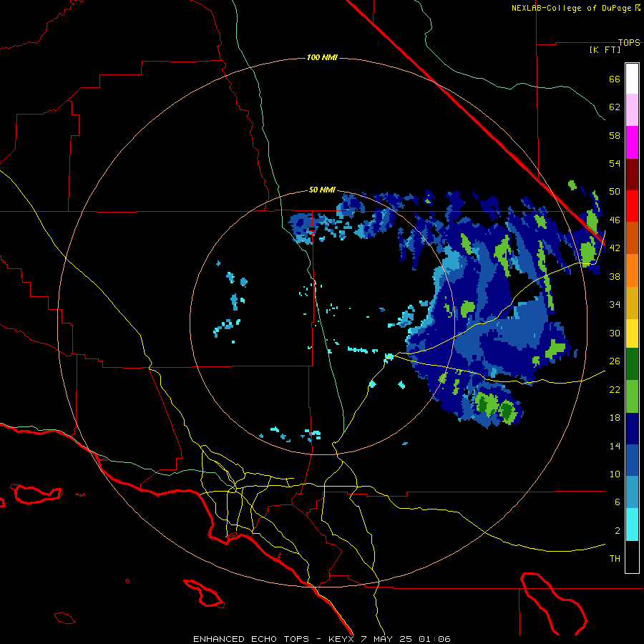This screenshot has width=644, height=644.
Task: Click the dark green 30 kft legend swatch
Action: [x=632, y=366]
